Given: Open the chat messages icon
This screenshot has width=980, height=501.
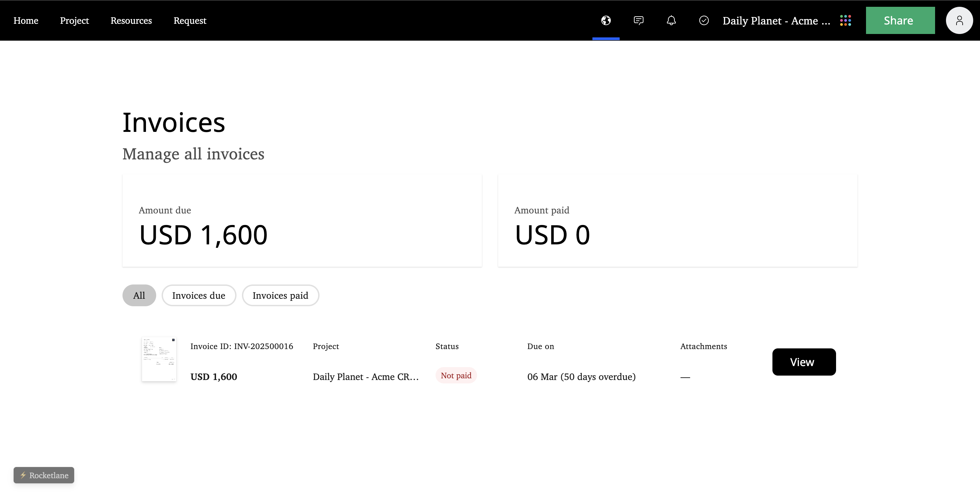Looking at the screenshot, I should [638, 20].
